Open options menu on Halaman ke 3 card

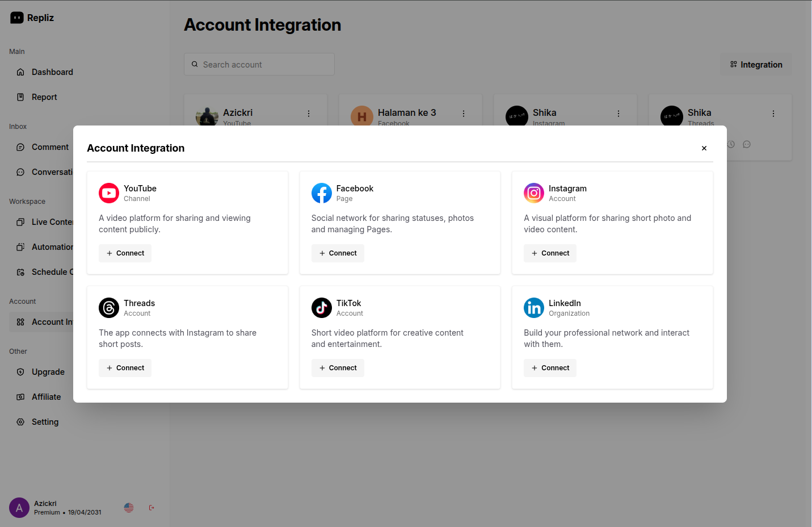pyautogui.click(x=464, y=113)
